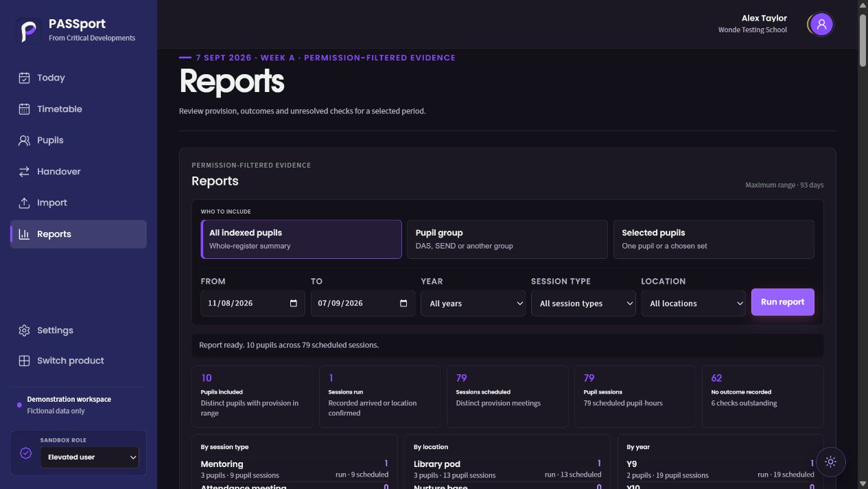868x489 pixels.
Task: Click the To date input field
Action: [x=363, y=304]
